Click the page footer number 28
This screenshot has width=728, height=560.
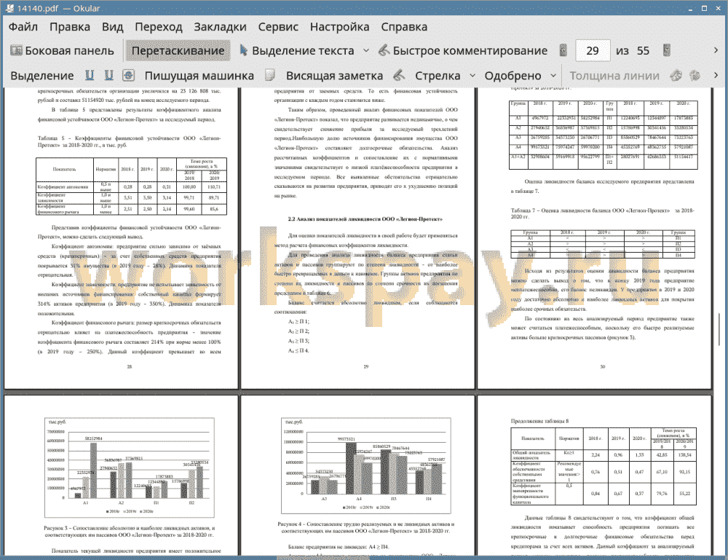point(130,367)
